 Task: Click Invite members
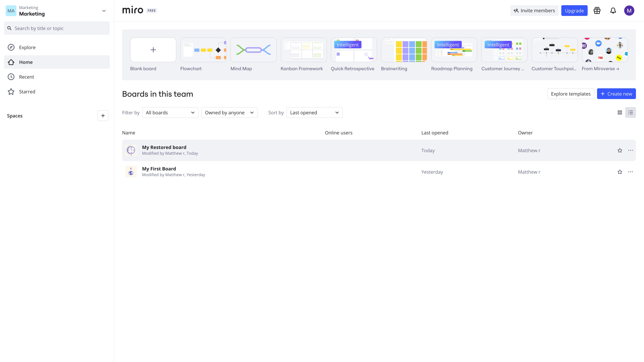[534, 11]
